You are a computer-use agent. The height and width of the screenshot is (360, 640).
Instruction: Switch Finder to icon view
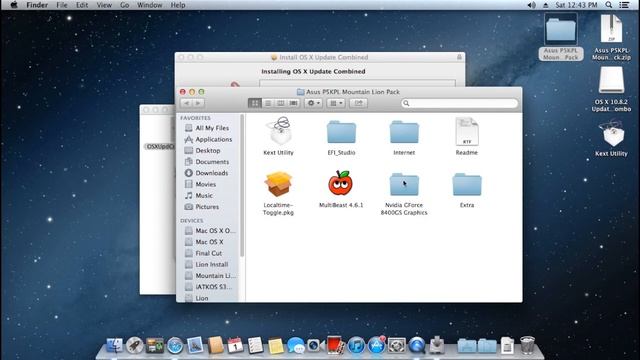[x=255, y=103]
